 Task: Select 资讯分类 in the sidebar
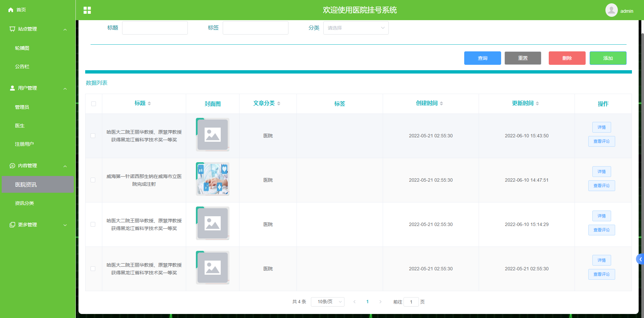coord(25,203)
